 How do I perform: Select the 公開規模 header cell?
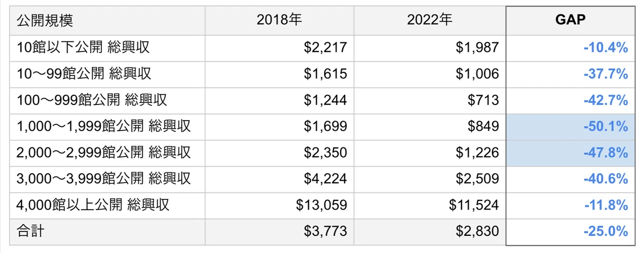pyautogui.click(x=107, y=20)
